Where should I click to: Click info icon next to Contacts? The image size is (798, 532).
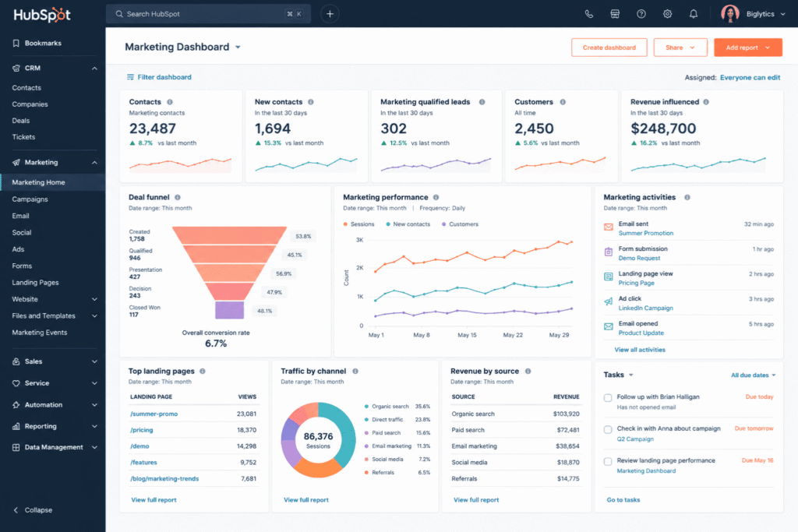pos(170,102)
